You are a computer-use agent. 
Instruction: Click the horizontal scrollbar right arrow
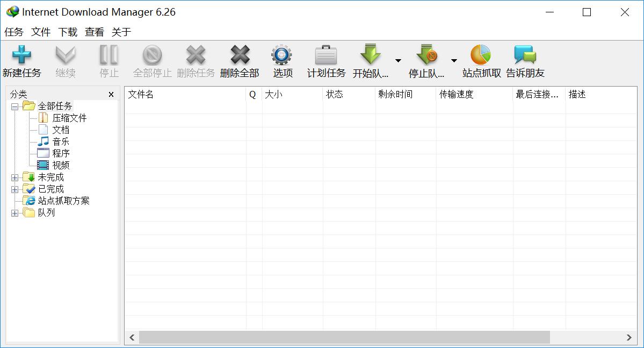click(628, 337)
